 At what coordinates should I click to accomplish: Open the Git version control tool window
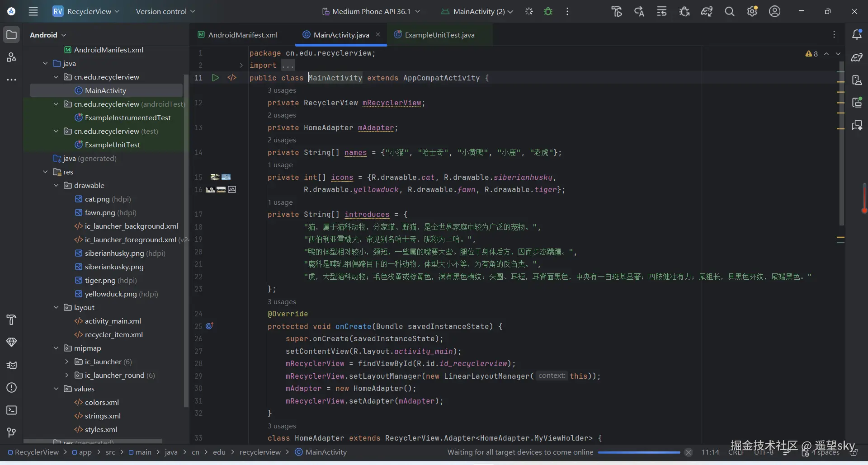[x=12, y=432]
